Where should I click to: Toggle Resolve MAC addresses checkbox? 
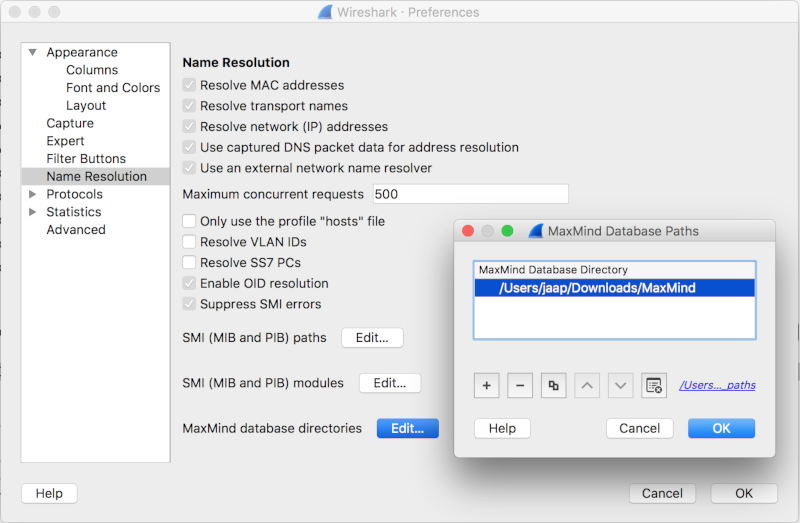[x=189, y=85]
